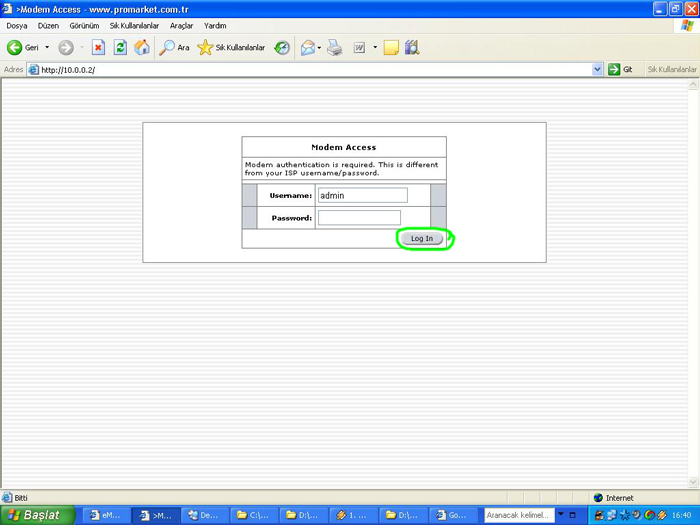Open the Dosya menu
Image resolution: width=700 pixels, height=525 pixels.
click(x=17, y=26)
